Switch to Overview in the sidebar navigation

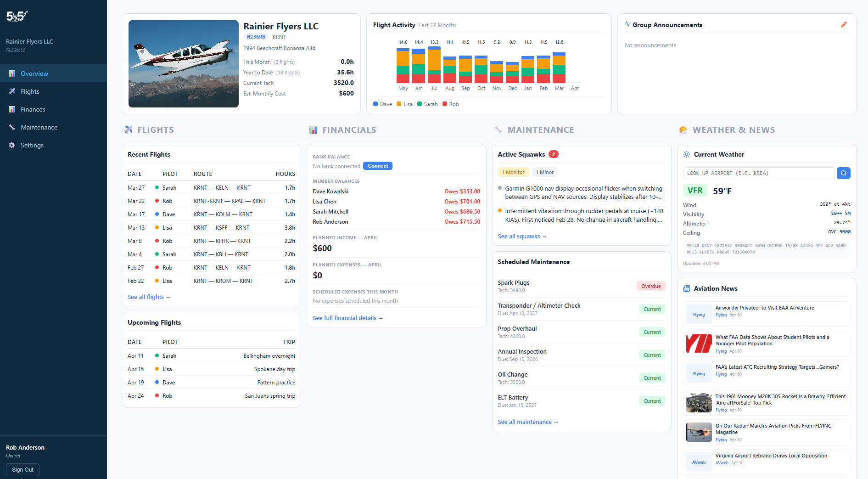point(34,73)
